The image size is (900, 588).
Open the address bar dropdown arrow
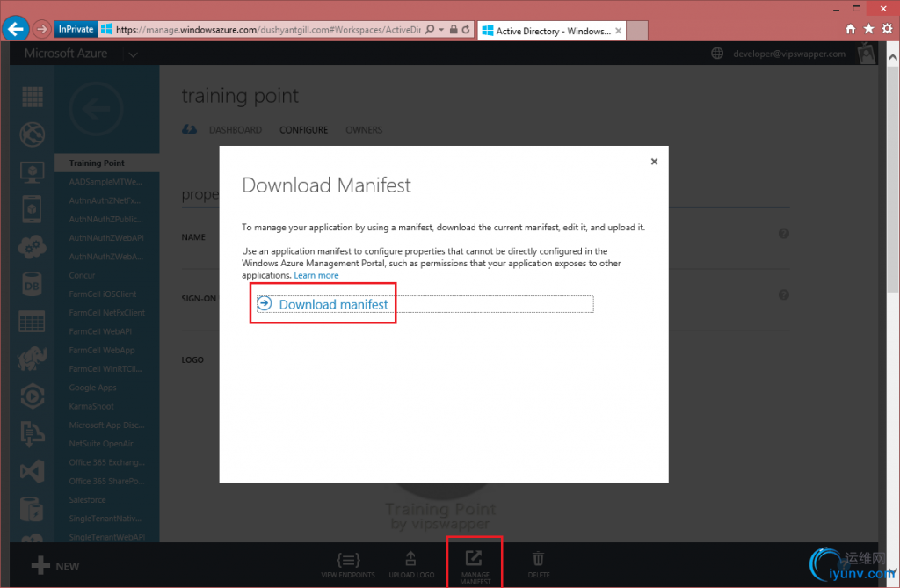pyautogui.click(x=441, y=29)
